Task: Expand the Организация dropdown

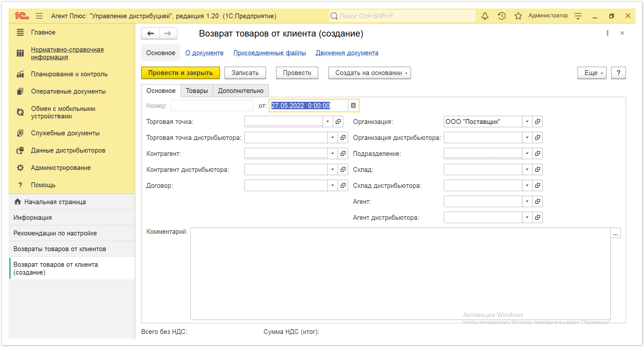Action: coord(527,122)
